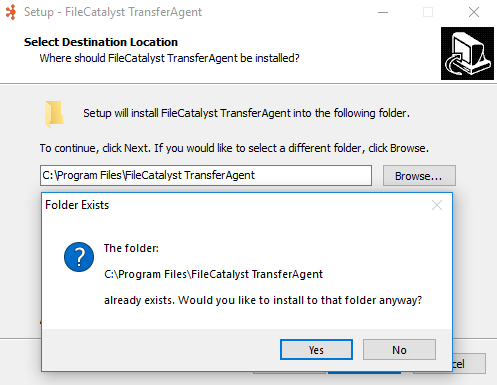Click the installer computer graphic icon
Image resolution: width=497 pixels, height=385 pixels.
[x=467, y=53]
